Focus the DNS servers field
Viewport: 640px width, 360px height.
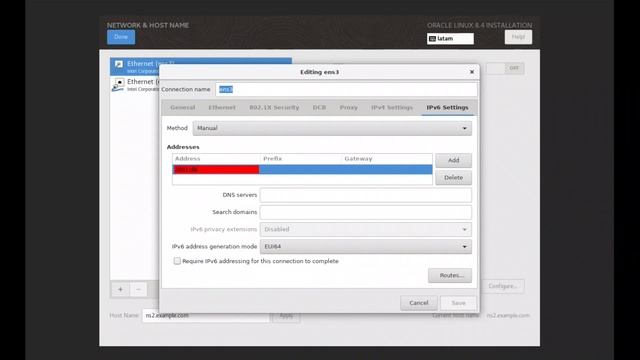pyautogui.click(x=366, y=195)
